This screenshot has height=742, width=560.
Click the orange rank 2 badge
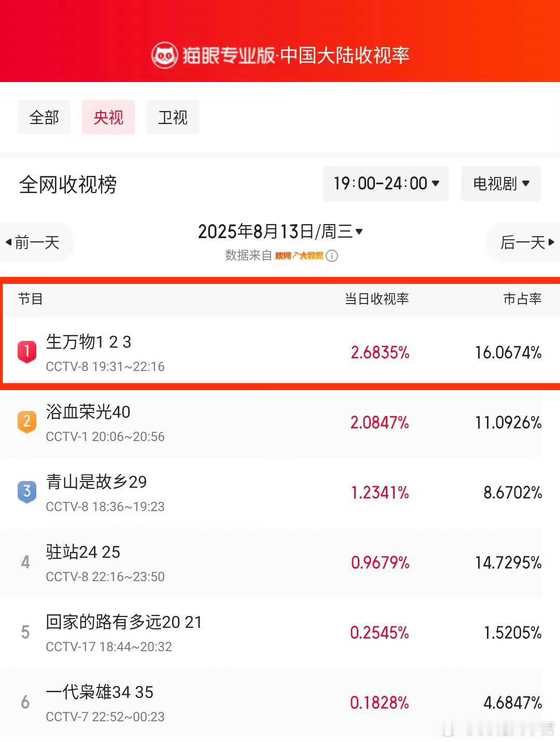point(27,422)
